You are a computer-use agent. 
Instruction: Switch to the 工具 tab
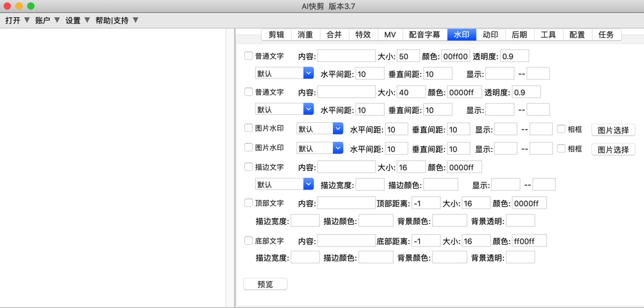tap(548, 35)
